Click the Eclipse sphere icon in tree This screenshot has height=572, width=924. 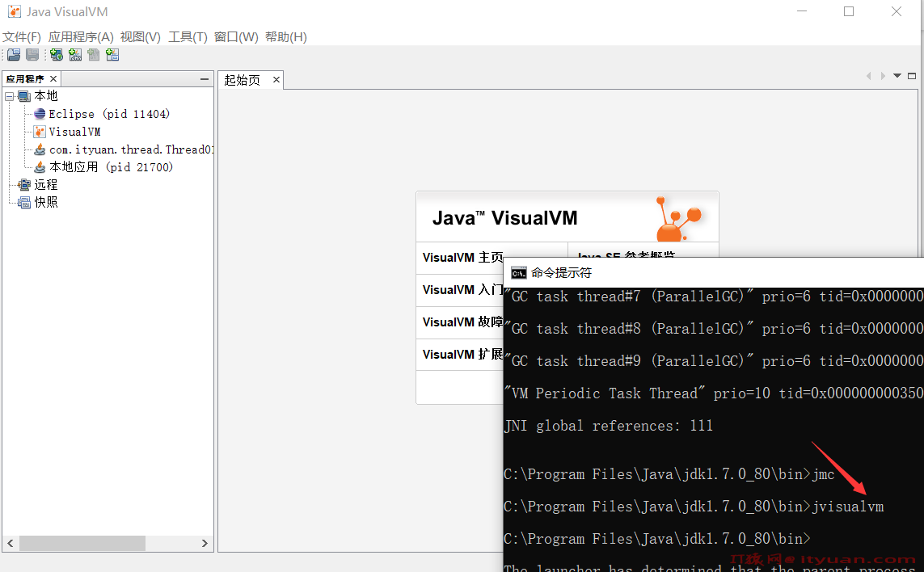click(x=40, y=114)
